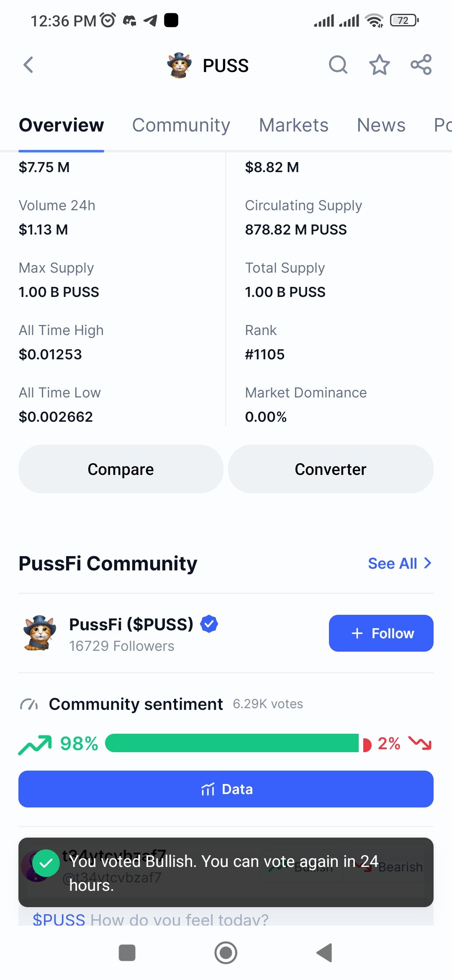Open the Compare button
452x980 pixels.
[x=121, y=469]
